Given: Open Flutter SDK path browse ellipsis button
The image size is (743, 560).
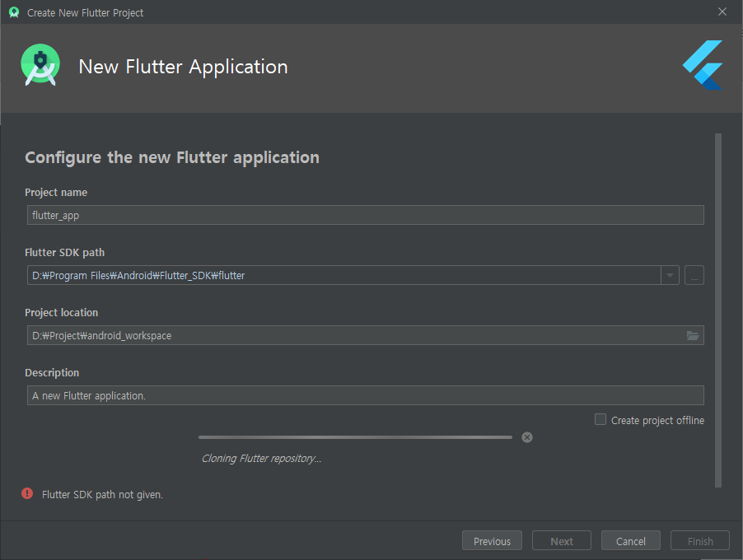Looking at the screenshot, I should click(694, 275).
